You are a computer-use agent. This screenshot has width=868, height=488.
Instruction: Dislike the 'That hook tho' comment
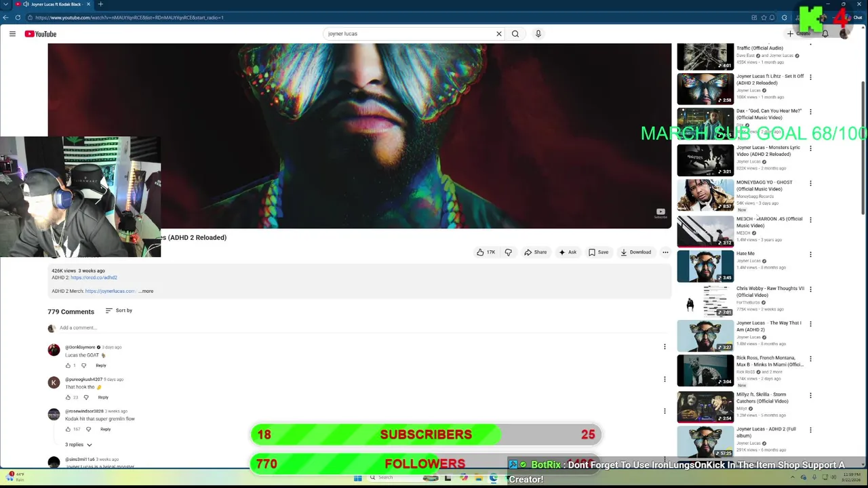[x=86, y=397]
